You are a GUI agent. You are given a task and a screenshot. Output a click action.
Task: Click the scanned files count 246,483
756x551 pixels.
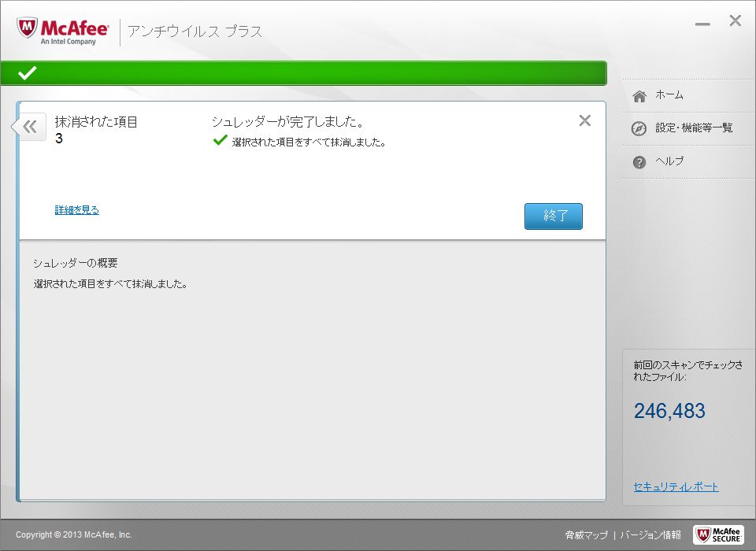(669, 411)
